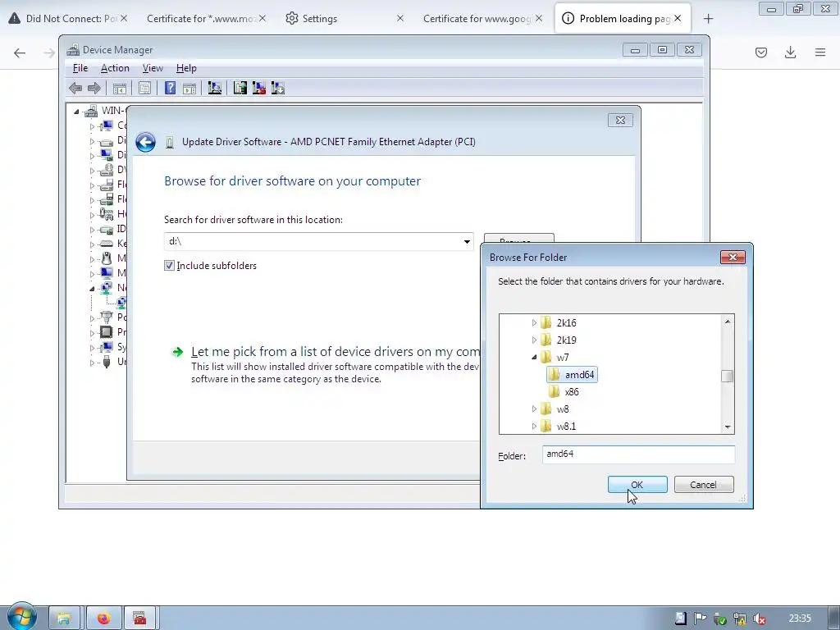Select the Keyboards category icon in the device tree
The height and width of the screenshot is (630, 840).
coord(107,244)
